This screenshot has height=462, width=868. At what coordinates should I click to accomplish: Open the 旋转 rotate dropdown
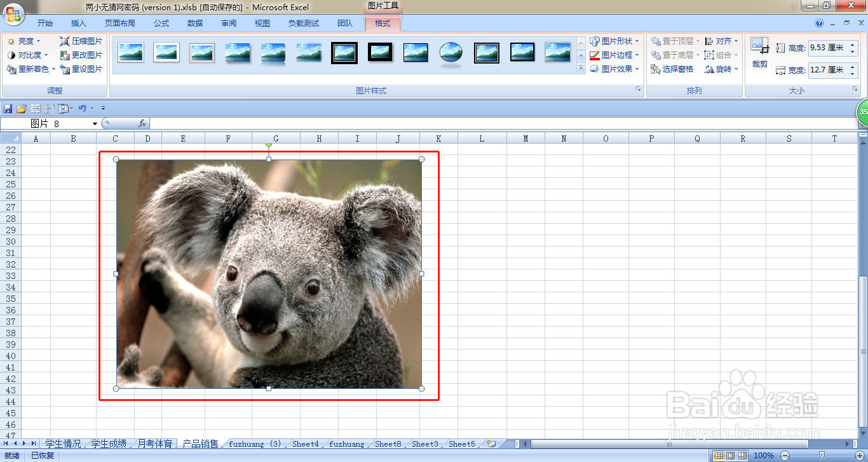pyautogui.click(x=721, y=69)
